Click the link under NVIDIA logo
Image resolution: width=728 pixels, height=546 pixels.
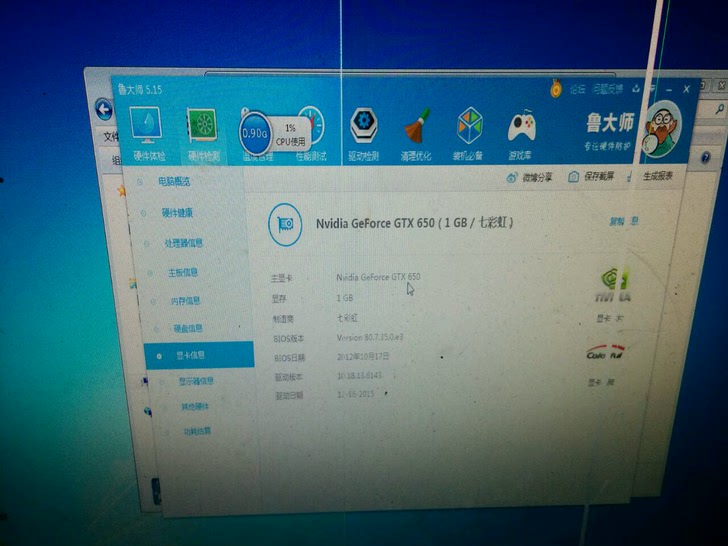(610, 319)
